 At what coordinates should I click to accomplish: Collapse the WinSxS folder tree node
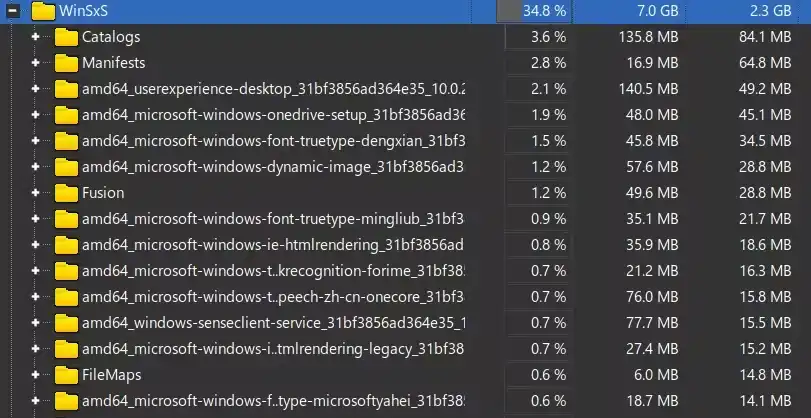[x=12, y=12]
